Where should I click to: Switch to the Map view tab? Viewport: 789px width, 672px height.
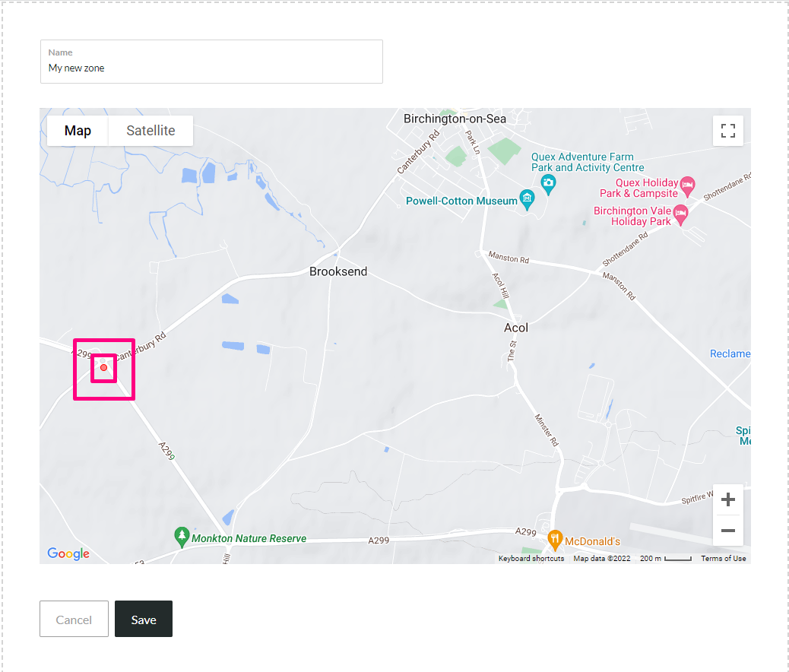78,131
